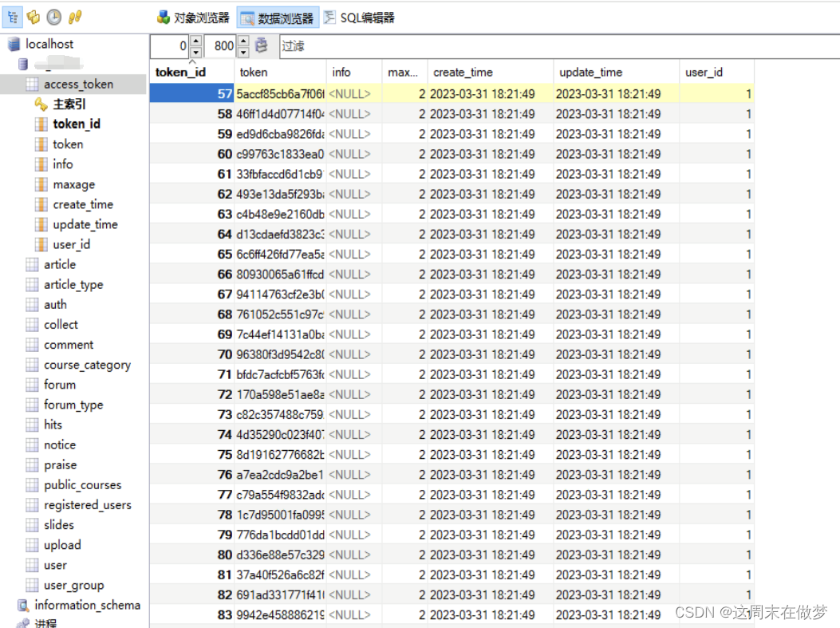This screenshot has height=628, width=840.
Task: Click user_id cell in row 75
Action: point(717,455)
